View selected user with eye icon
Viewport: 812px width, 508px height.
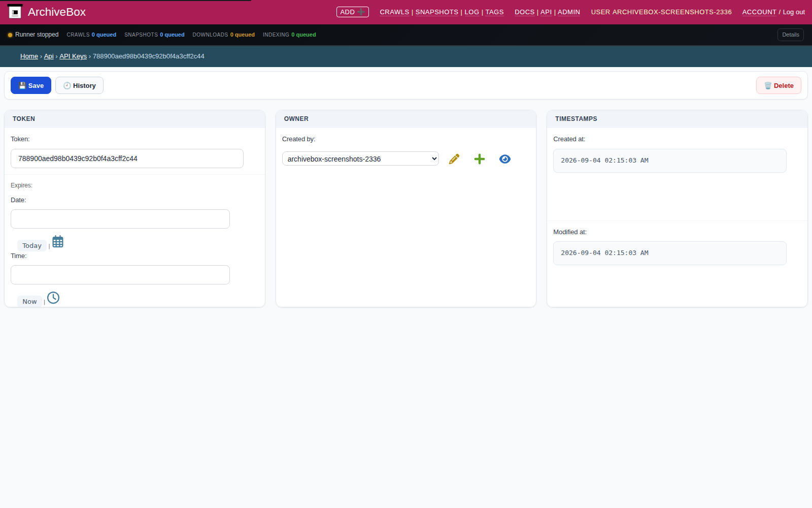pyautogui.click(x=505, y=159)
